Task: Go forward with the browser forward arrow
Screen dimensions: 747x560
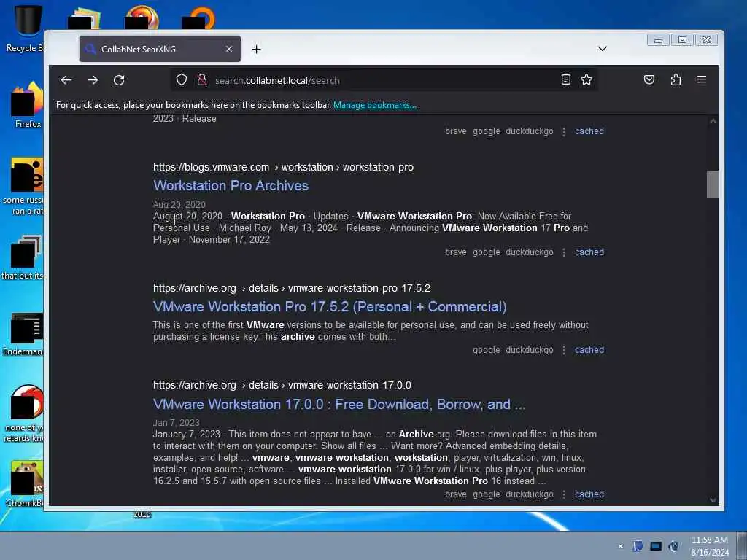Action: click(x=93, y=80)
